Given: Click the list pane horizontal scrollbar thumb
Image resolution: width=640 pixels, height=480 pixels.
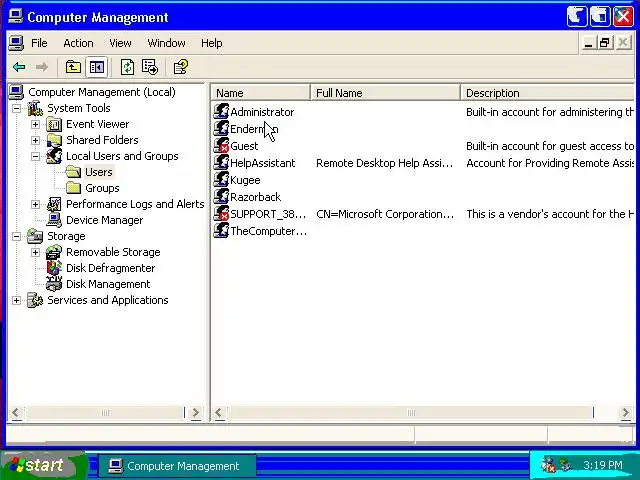Looking at the screenshot, I should [411, 413].
